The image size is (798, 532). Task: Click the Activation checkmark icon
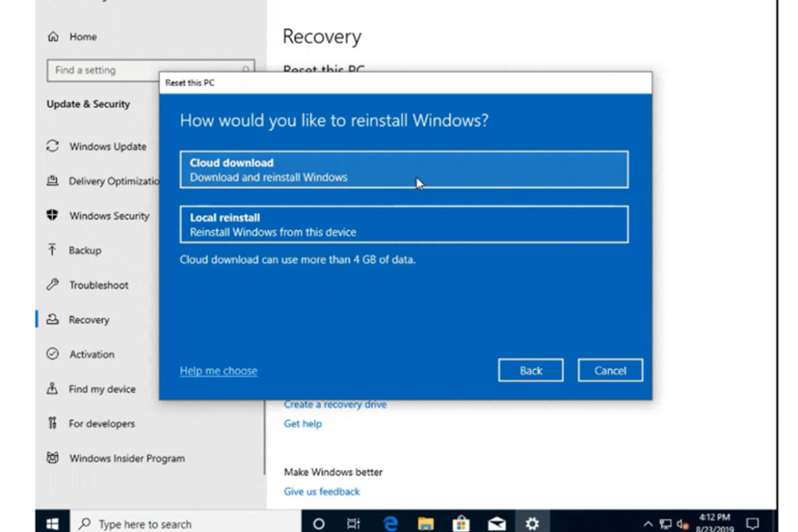[x=53, y=354]
